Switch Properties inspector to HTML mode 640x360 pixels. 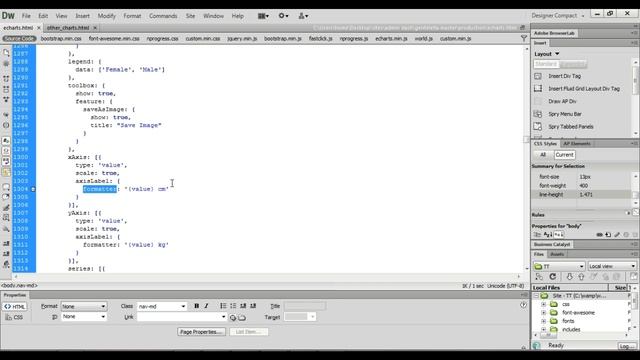pyautogui.click(x=14, y=307)
